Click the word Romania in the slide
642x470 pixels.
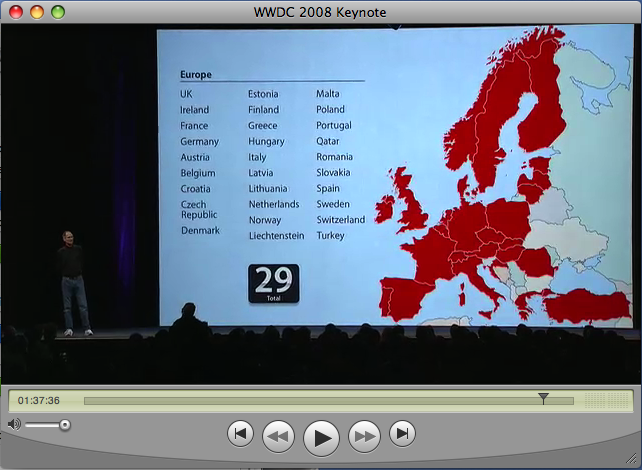point(334,157)
